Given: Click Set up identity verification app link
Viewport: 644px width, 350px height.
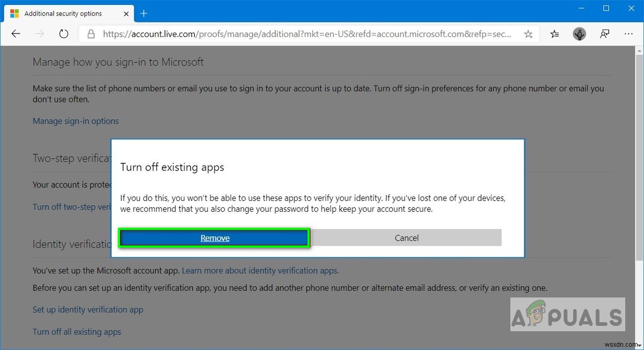Looking at the screenshot, I should coord(88,310).
